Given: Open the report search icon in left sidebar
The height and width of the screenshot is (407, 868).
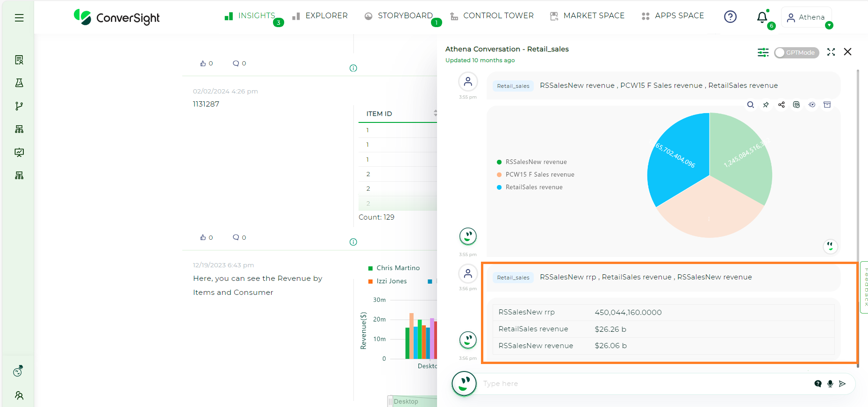Looking at the screenshot, I should click(x=19, y=60).
